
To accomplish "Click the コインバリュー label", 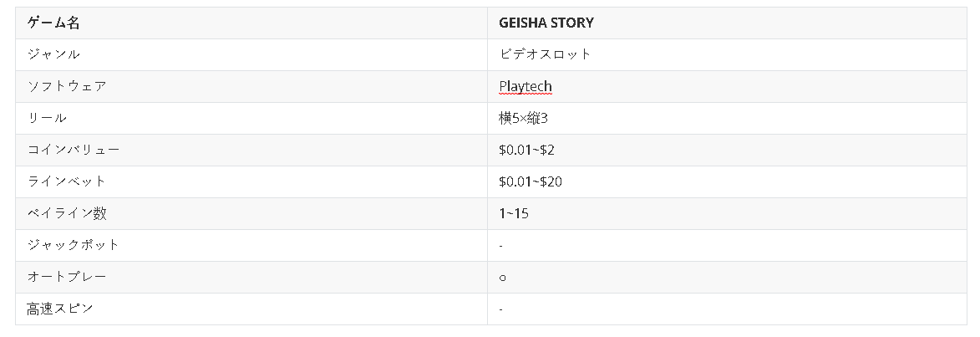I will coord(74,150).
